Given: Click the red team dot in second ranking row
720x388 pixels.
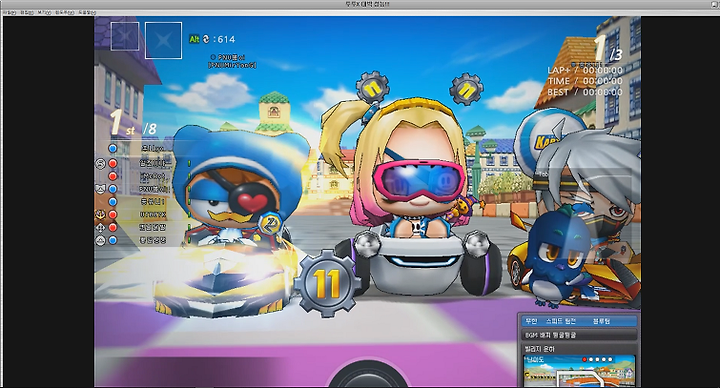Looking at the screenshot, I should (x=112, y=163).
